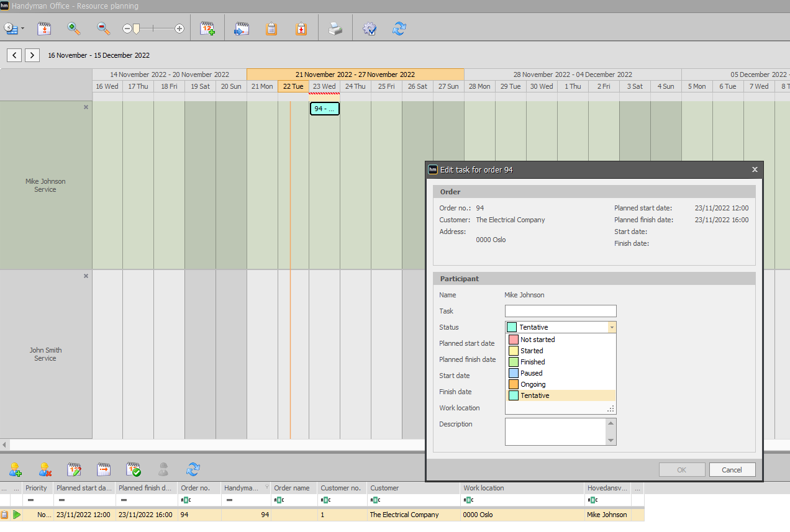Viewport: 790px width, 532px height.
Task: Zoom out with the red magnifier
Action: [104, 29]
